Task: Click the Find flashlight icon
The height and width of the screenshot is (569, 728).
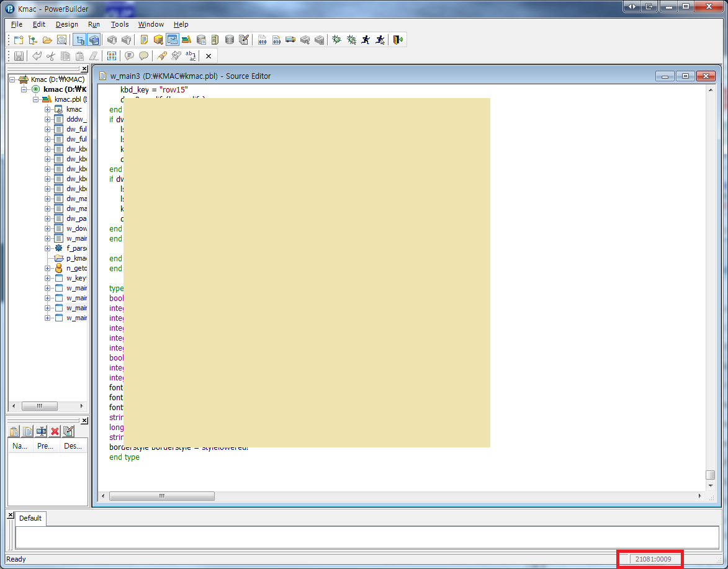Action: [162, 56]
